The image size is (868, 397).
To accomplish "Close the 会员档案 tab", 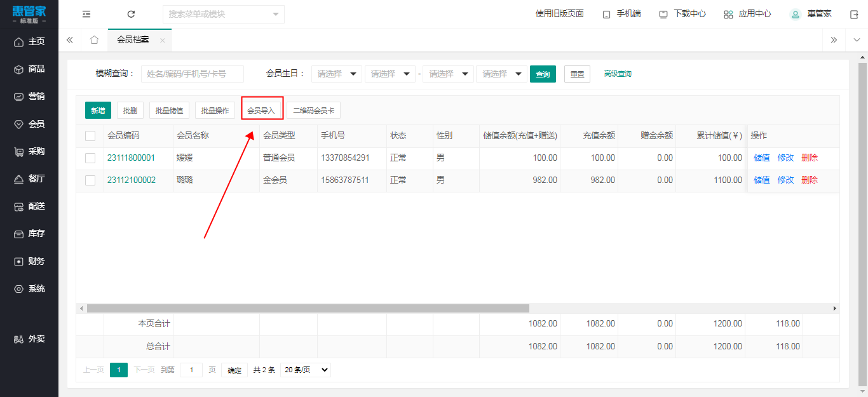I will point(162,40).
